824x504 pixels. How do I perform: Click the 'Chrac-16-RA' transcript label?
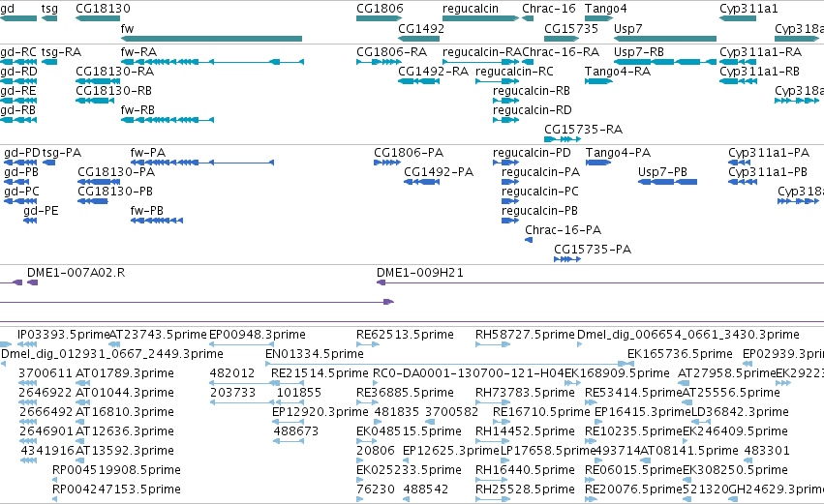tap(561, 52)
